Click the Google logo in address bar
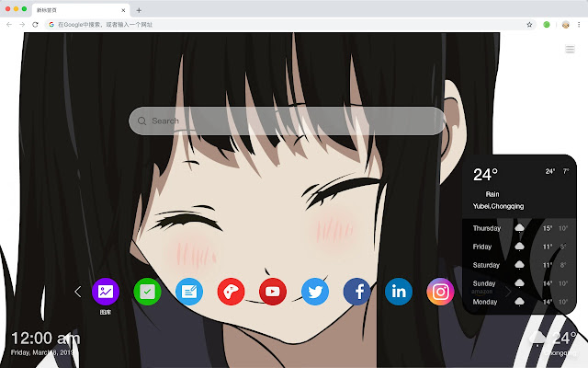The width and height of the screenshot is (588, 368). click(x=51, y=25)
